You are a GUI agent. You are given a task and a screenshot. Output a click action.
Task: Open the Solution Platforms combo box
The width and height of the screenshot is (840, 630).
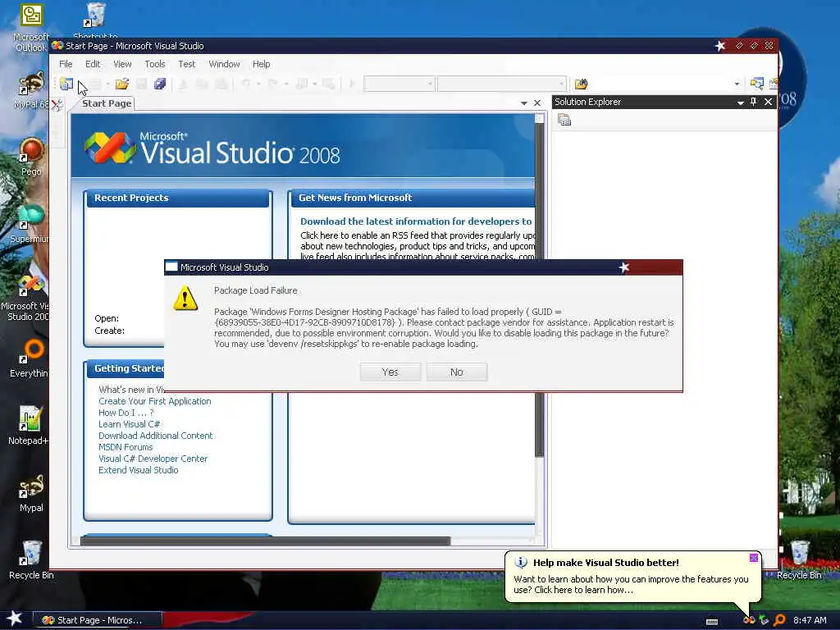(501, 84)
